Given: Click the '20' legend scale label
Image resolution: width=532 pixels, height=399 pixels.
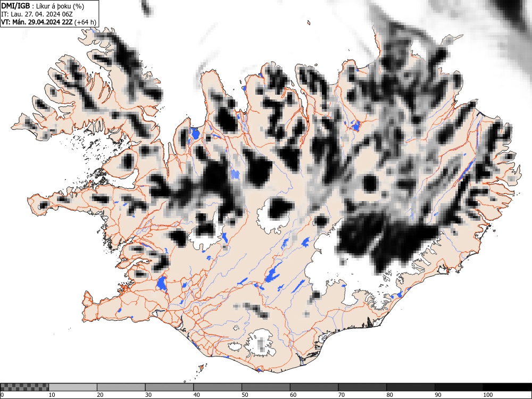Looking at the screenshot, I should tap(100, 395).
